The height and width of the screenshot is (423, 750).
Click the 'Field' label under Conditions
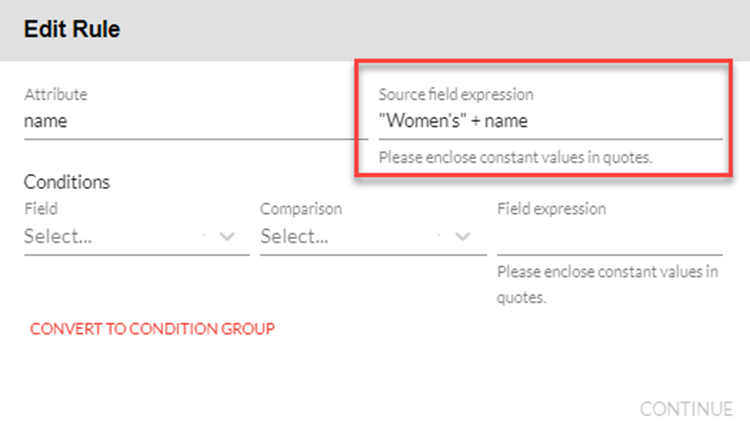[40, 209]
